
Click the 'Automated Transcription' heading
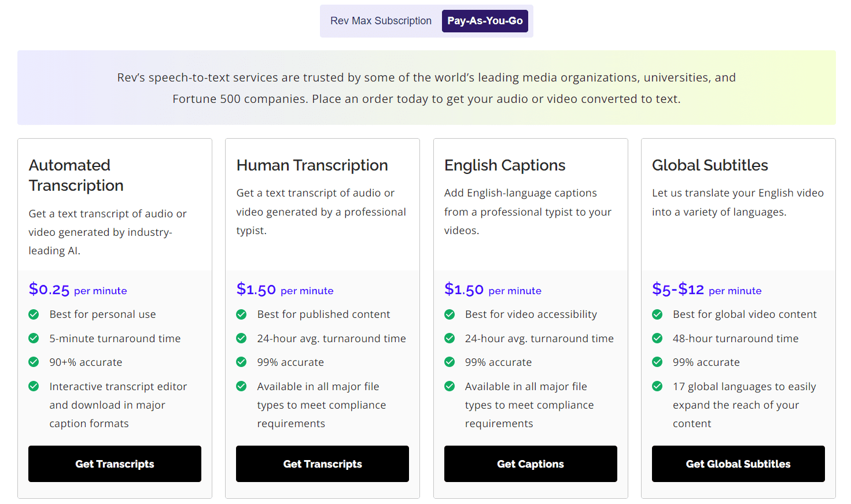76,175
